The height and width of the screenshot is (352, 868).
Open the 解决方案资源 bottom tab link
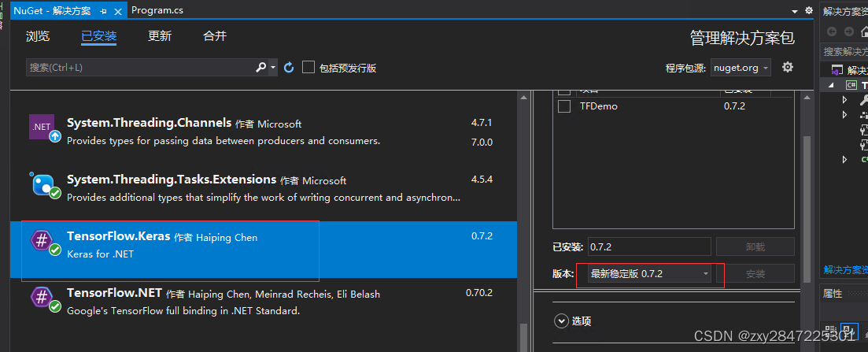pyautogui.click(x=845, y=270)
